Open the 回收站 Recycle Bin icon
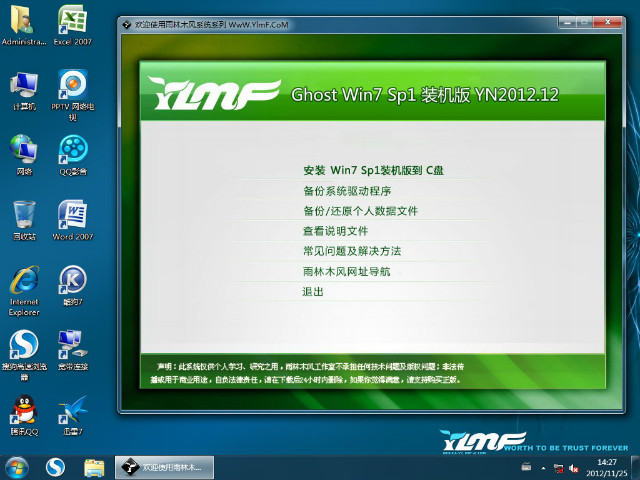The width and height of the screenshot is (640, 480). coord(24,220)
